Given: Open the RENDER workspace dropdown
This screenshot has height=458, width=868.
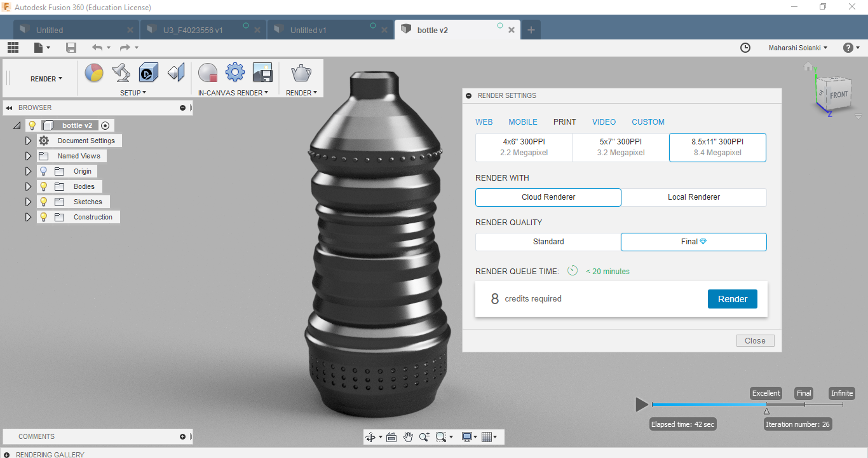Looking at the screenshot, I should point(46,79).
